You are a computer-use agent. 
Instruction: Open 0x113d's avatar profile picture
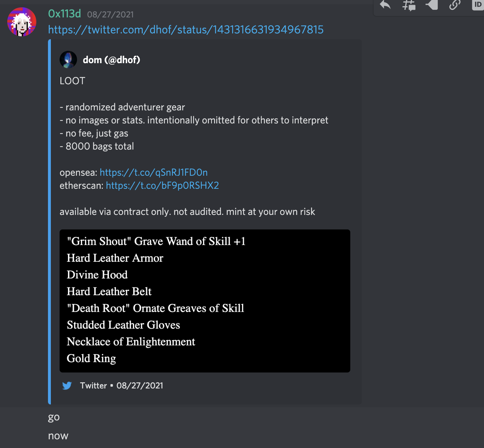22,22
